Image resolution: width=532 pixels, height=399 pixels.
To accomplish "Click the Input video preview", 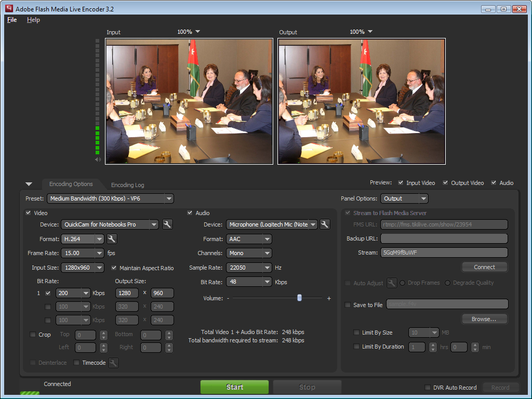I will (x=189, y=101).
